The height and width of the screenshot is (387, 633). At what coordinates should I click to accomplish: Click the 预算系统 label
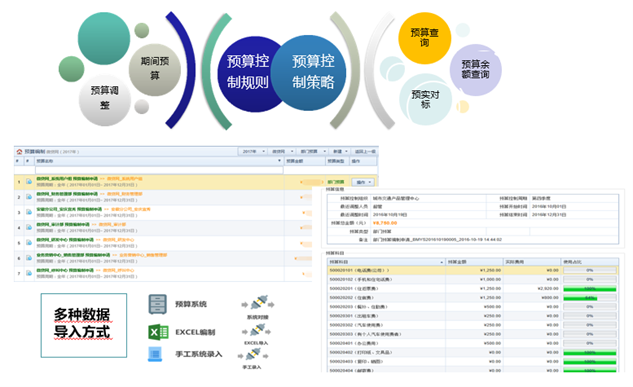pos(191,304)
